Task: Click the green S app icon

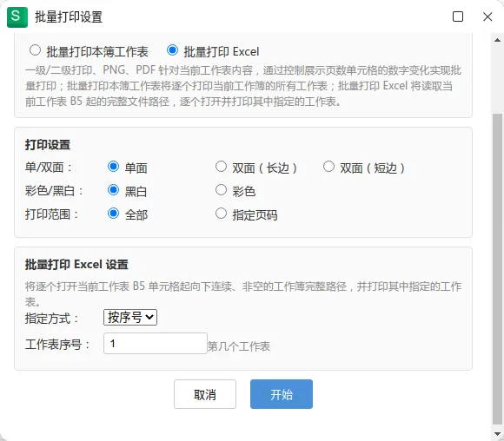Action: [17, 17]
